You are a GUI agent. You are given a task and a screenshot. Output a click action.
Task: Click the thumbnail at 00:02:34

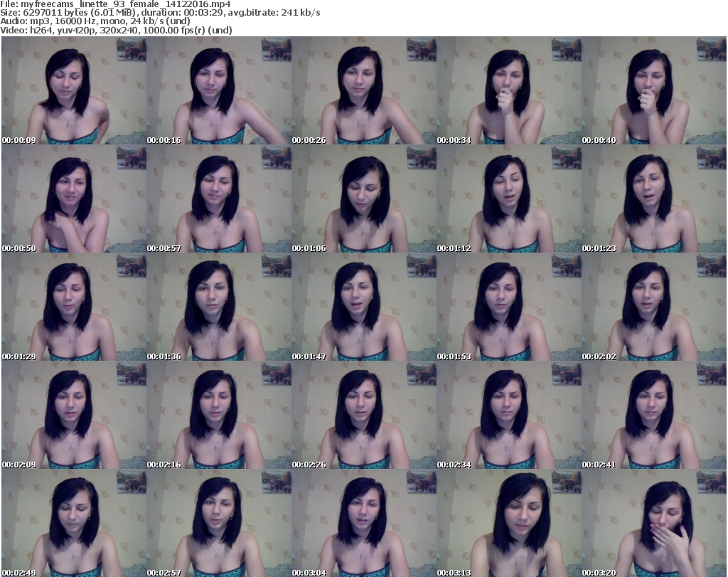509,415
